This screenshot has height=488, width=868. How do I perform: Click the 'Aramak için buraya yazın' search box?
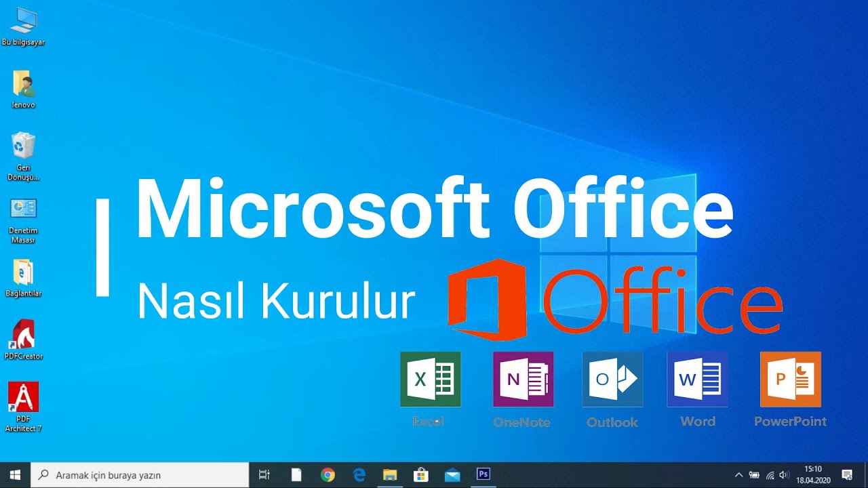(140, 475)
